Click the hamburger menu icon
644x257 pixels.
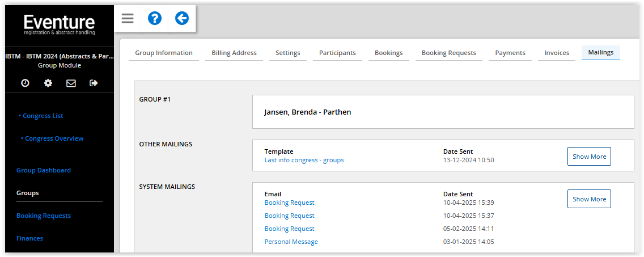coord(128,19)
